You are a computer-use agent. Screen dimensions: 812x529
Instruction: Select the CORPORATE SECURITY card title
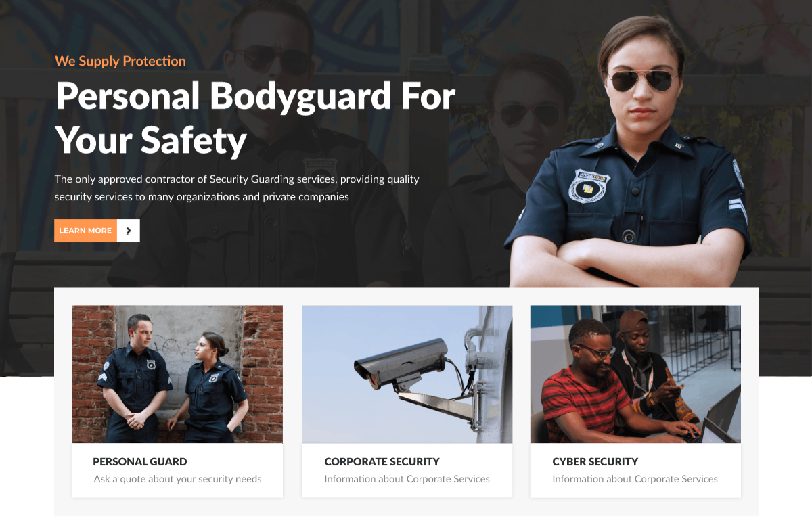click(x=382, y=462)
